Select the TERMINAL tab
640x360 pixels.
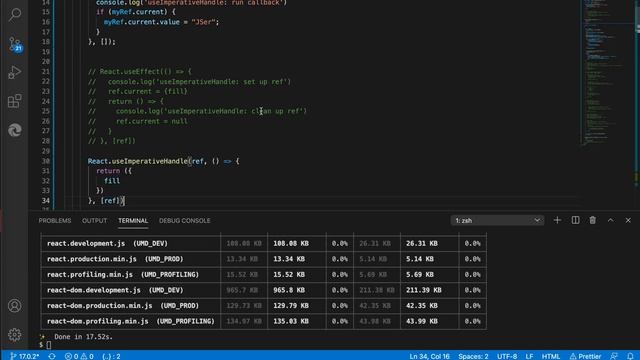pos(133,220)
